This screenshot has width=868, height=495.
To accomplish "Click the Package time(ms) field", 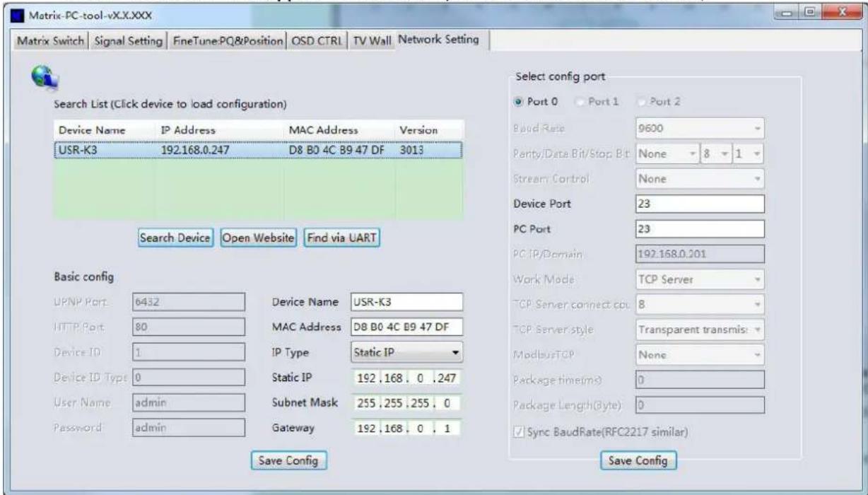I will (x=700, y=380).
